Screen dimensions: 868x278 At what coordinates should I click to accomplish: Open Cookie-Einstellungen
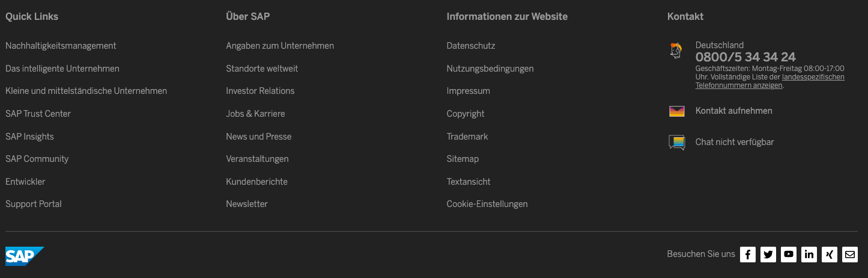coord(487,204)
